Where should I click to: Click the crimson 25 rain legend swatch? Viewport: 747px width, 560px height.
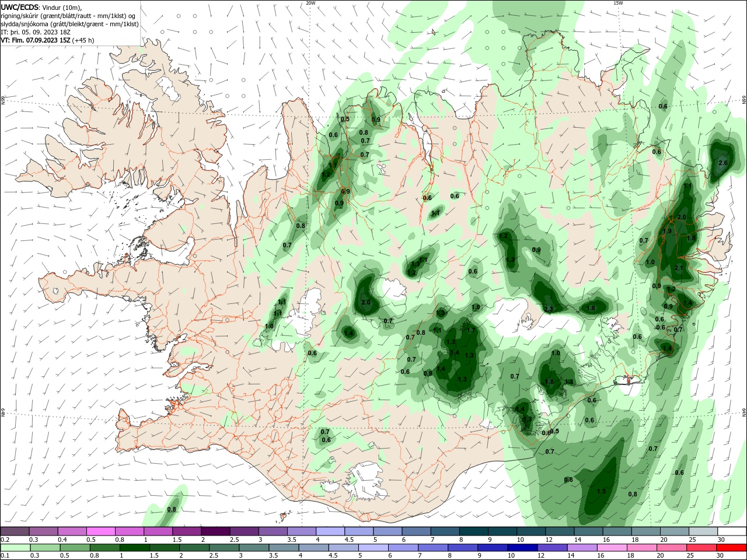702,548
